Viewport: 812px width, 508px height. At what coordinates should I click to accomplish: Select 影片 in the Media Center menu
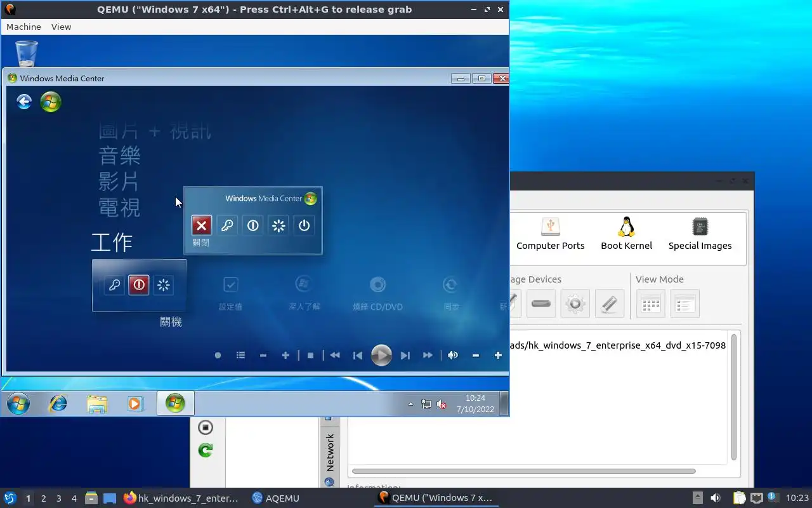click(x=119, y=182)
